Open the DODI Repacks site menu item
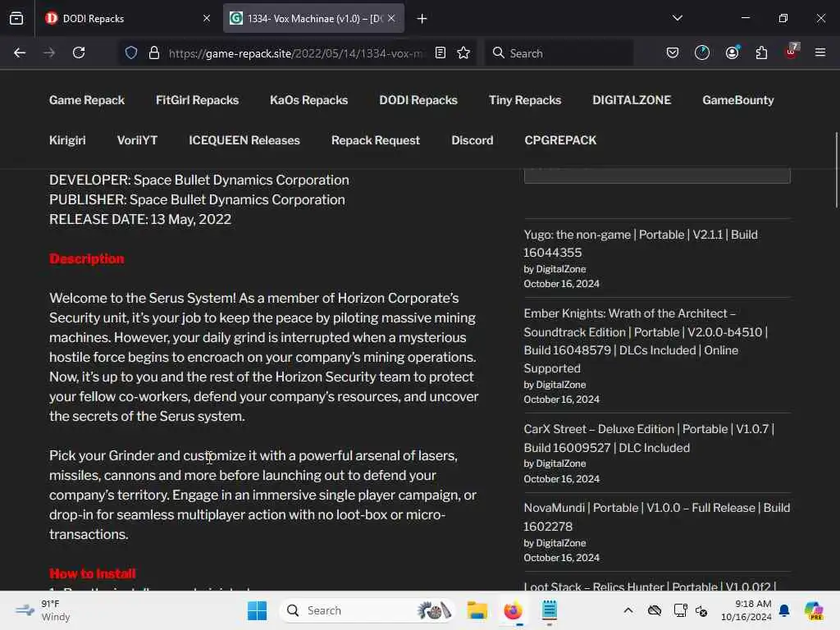The image size is (840, 630). coord(418,100)
